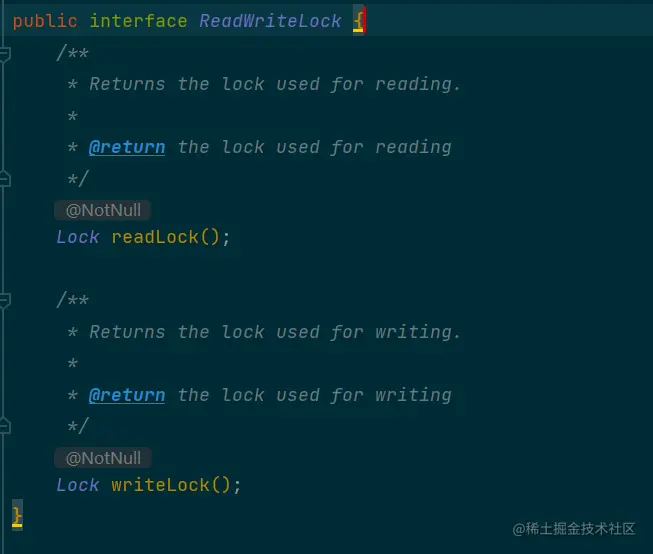Viewport: 653px width, 554px height.
Task: Click the writeLock Javadoc end fold marker
Action: (4, 426)
